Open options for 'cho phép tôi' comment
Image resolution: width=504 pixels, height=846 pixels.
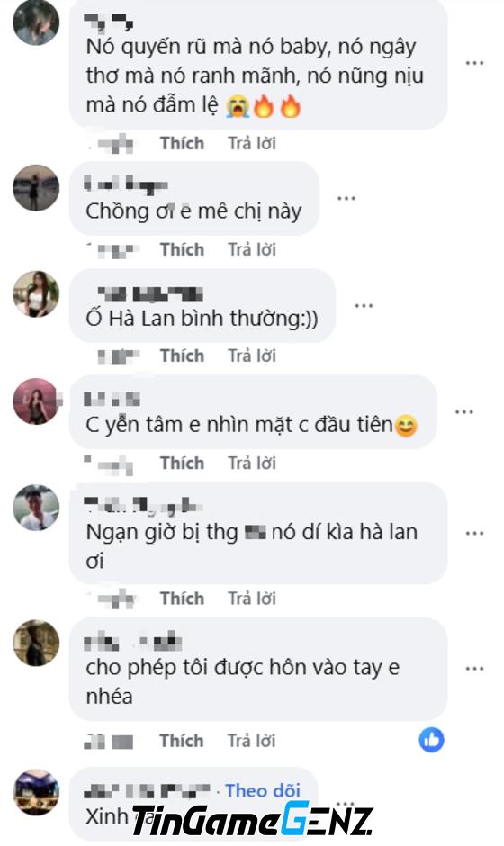(x=474, y=669)
